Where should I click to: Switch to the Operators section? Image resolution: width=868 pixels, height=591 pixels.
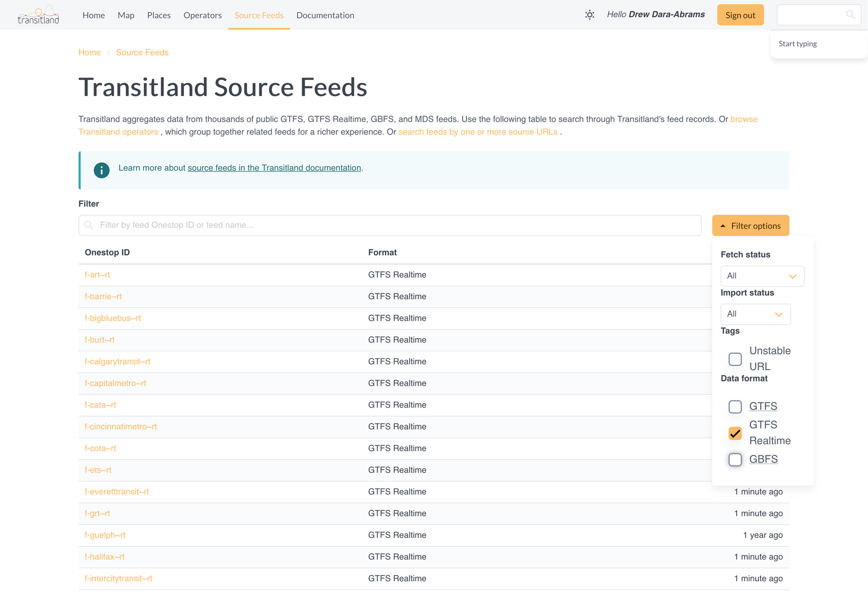coord(202,15)
